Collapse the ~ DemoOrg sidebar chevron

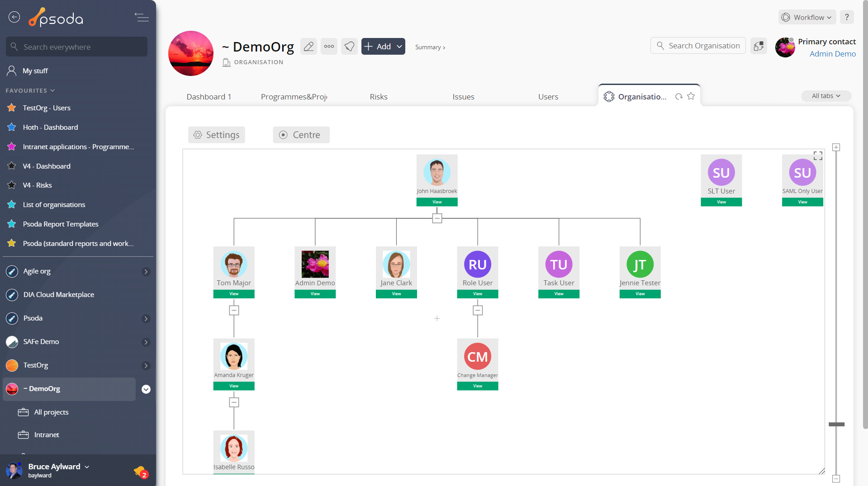pos(146,389)
